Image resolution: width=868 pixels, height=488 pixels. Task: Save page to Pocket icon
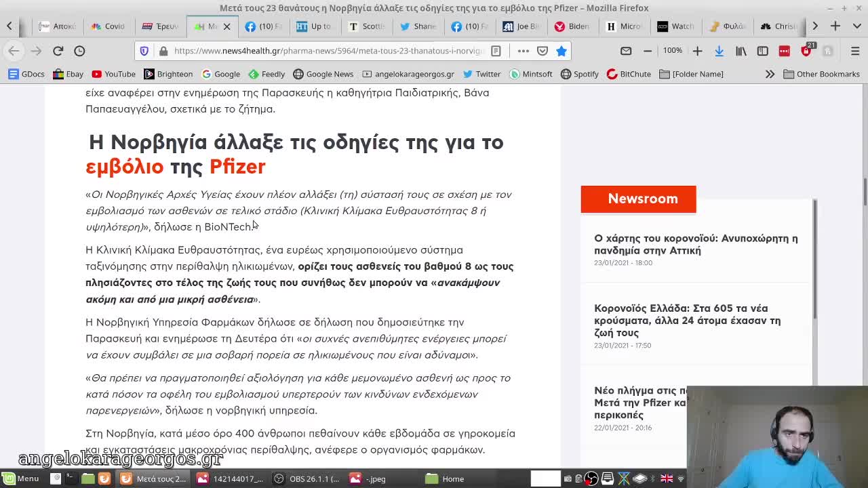click(542, 51)
